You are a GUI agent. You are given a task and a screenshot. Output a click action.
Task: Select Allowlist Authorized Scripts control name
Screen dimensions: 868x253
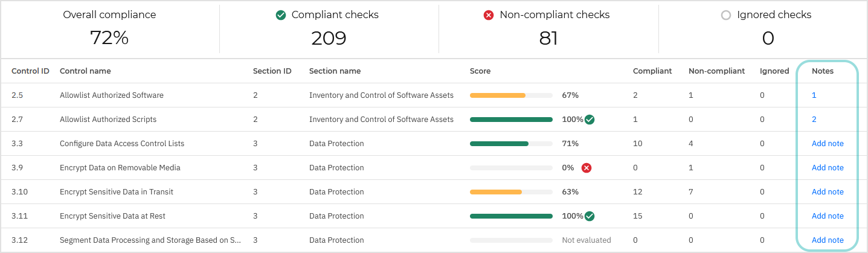(x=108, y=120)
